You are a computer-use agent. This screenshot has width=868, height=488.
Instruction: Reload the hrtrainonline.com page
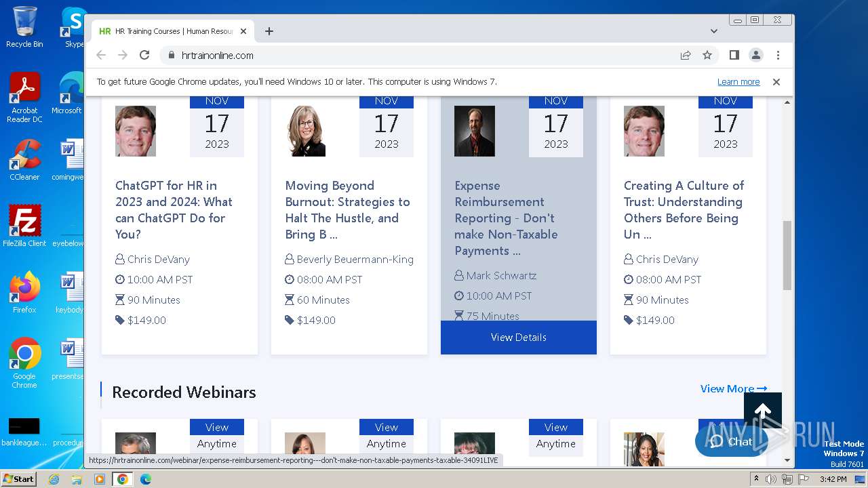[144, 55]
